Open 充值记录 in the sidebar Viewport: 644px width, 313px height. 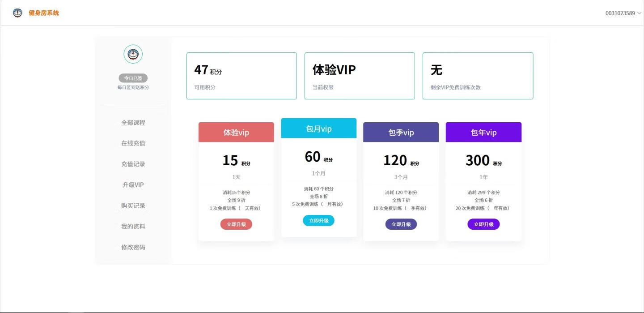point(133,164)
